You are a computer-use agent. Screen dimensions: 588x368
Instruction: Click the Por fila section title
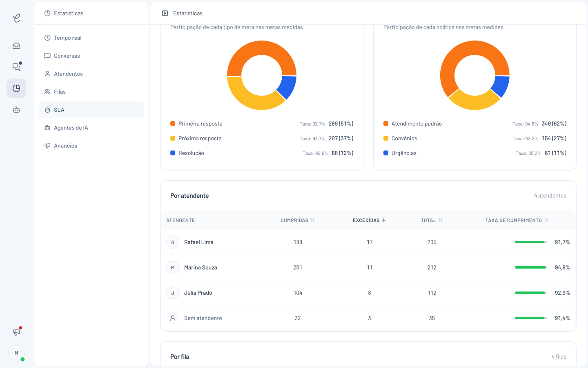180,357
